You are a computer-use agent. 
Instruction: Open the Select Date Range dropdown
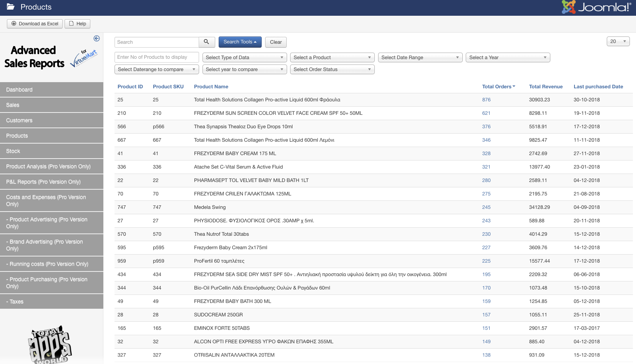tap(420, 58)
